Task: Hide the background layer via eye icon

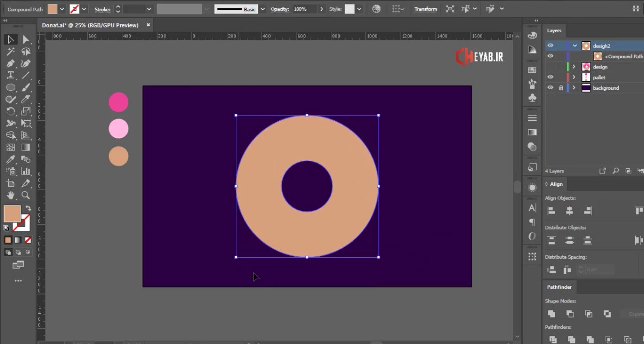Action: tap(550, 88)
